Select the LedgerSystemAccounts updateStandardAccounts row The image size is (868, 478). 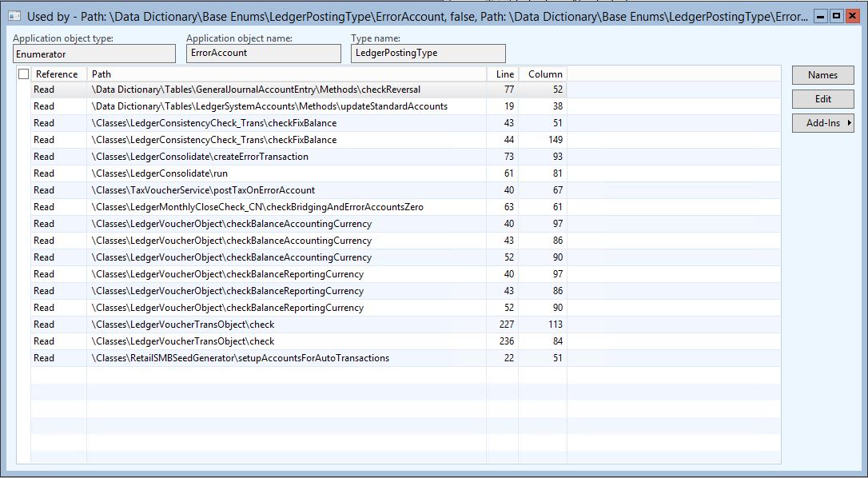click(x=269, y=106)
